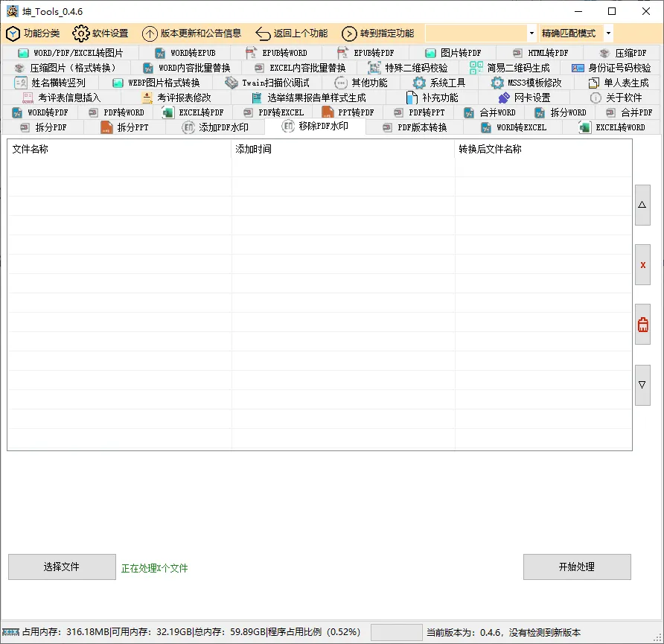Open 选举结果报告单样式生成 tab

coord(308,98)
